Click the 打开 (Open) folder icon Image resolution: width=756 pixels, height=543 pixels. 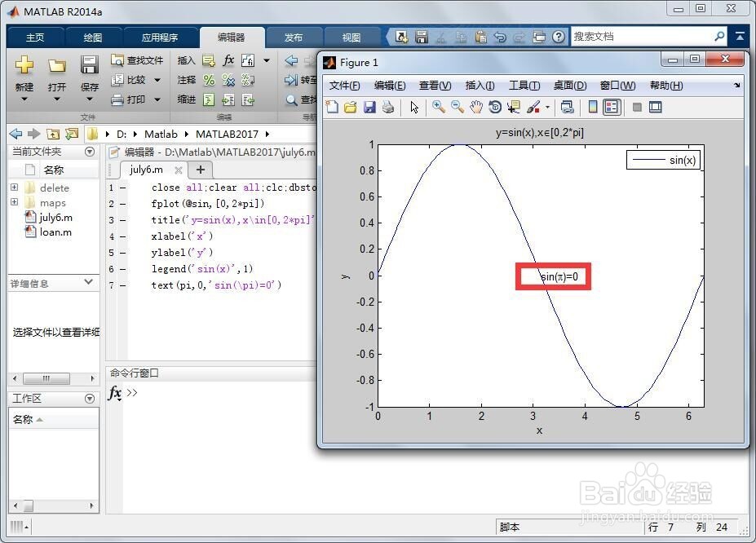pyautogui.click(x=57, y=65)
